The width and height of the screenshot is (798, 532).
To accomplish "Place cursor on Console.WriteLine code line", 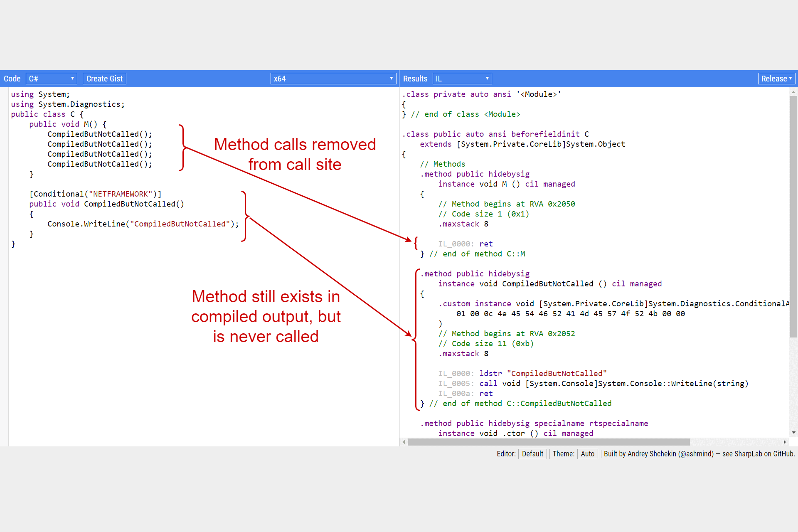I will click(143, 224).
